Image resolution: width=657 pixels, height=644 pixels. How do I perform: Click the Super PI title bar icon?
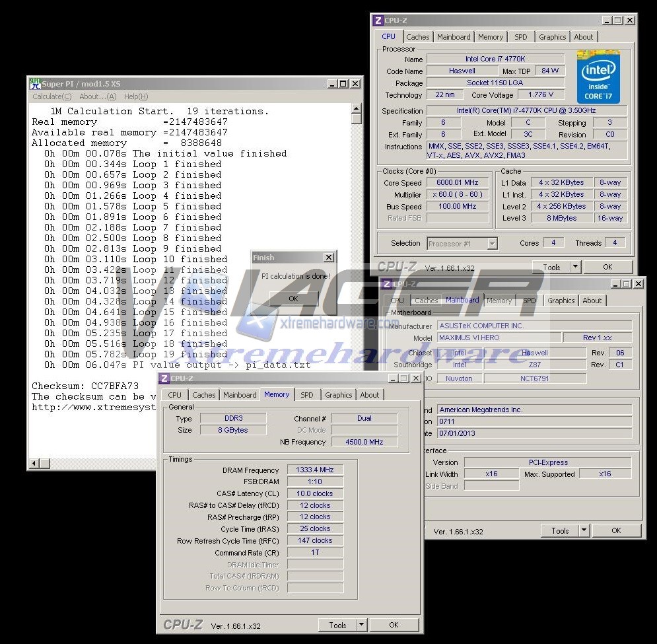(x=35, y=84)
